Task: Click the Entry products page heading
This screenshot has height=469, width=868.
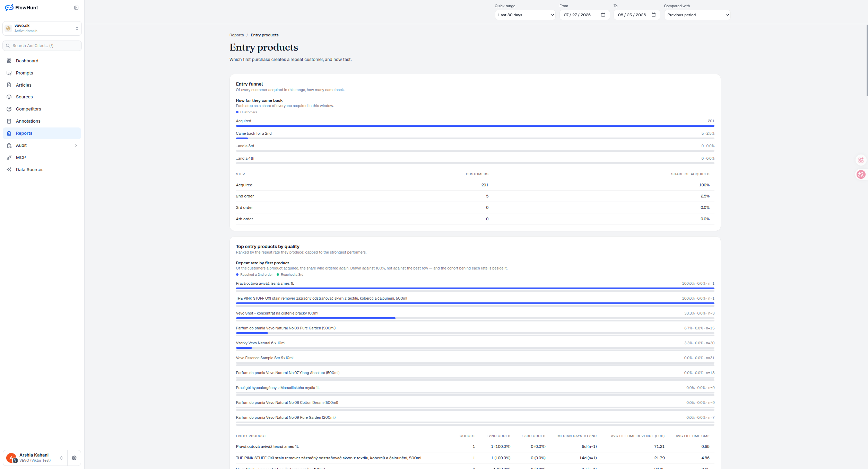Action: [263, 47]
